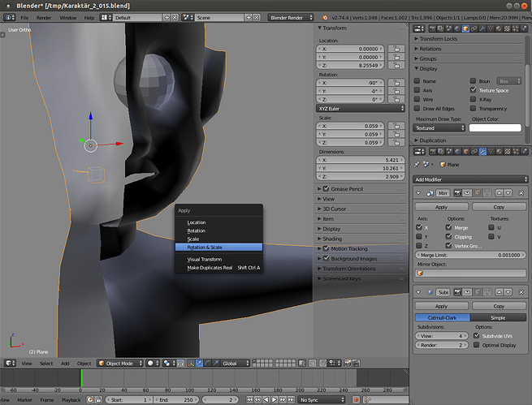532x405 pixels.
Task: Expand the Duplication panel
Action: [432, 140]
